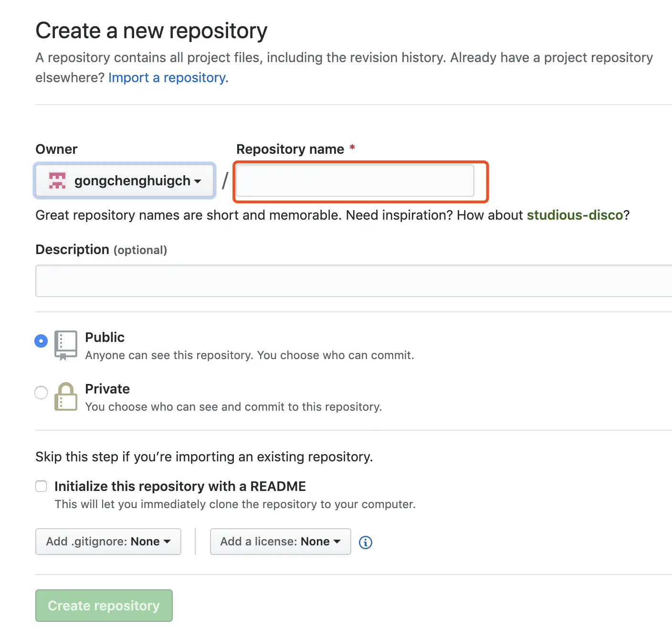Click the public repository book icon
Viewport: 672px width, 639px height.
pyautogui.click(x=65, y=345)
